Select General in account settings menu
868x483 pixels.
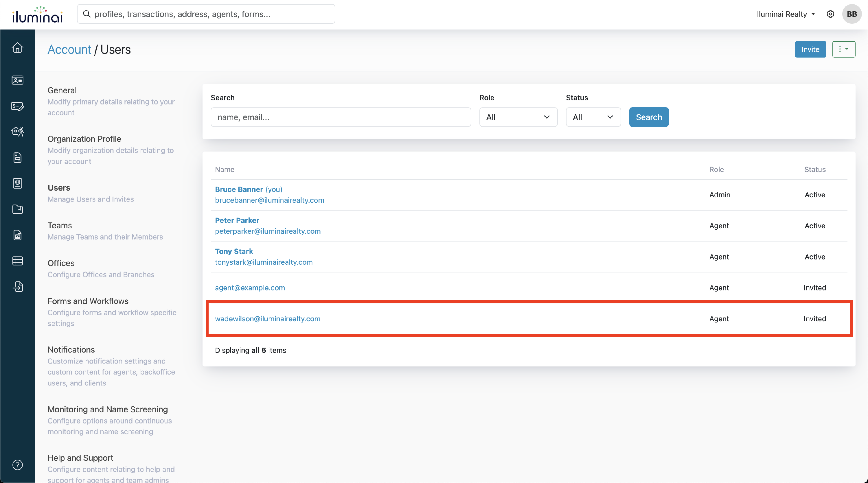point(62,90)
